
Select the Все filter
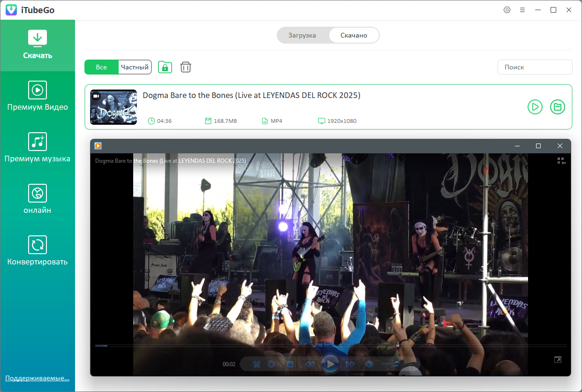coord(101,67)
